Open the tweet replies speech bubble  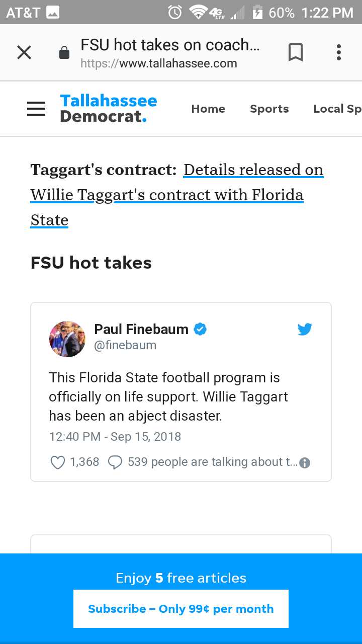115,462
